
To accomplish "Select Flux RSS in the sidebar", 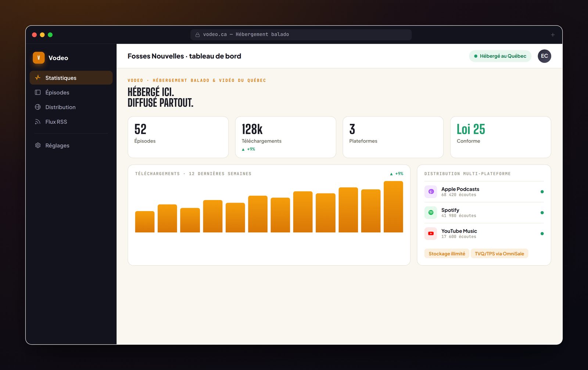I will point(71,122).
